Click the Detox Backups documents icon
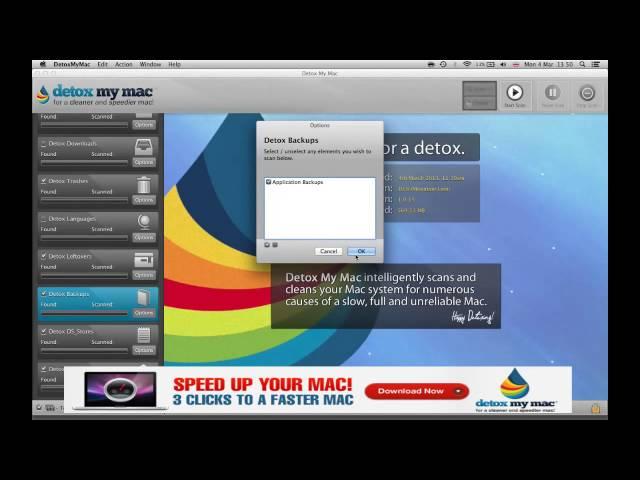Screen dimensions: 640x480 (x=143, y=297)
